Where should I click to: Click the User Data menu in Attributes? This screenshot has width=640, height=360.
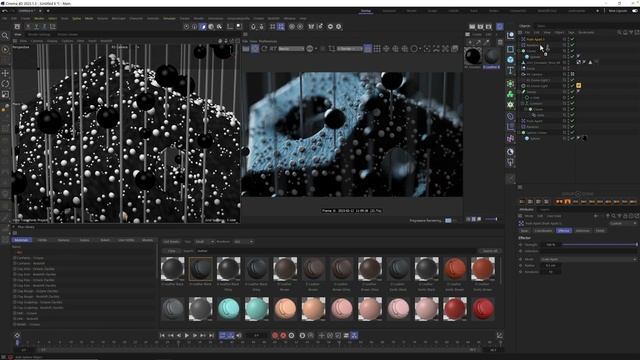tap(554, 216)
